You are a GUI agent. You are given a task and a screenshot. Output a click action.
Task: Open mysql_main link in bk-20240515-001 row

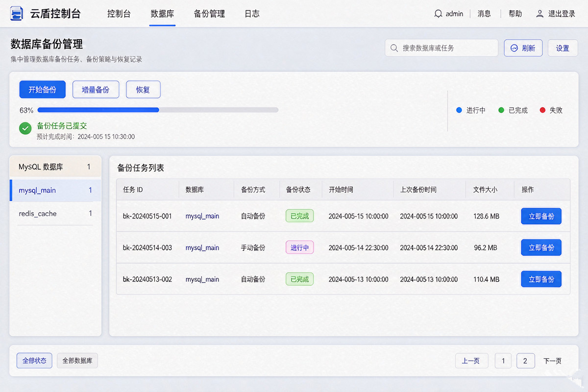[202, 216]
